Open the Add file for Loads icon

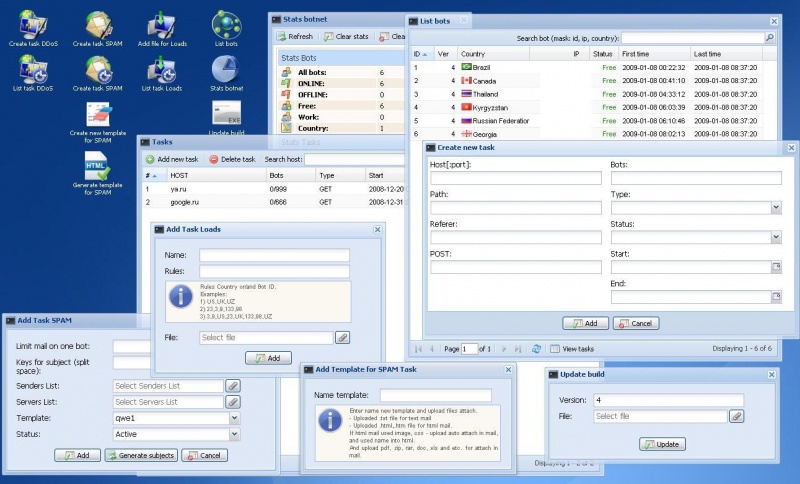[x=161, y=25]
